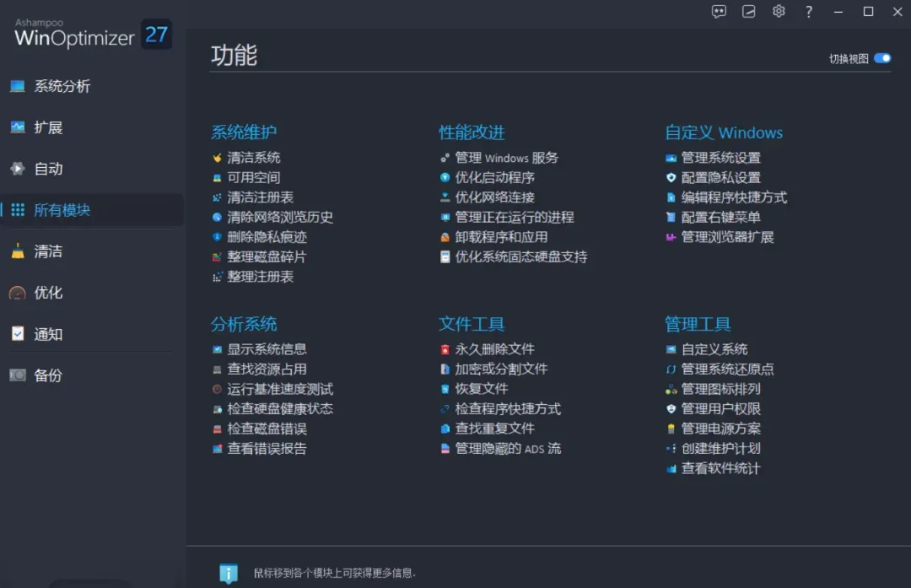
Task: Click the 自动 gear icon in sidebar
Action: (x=18, y=169)
